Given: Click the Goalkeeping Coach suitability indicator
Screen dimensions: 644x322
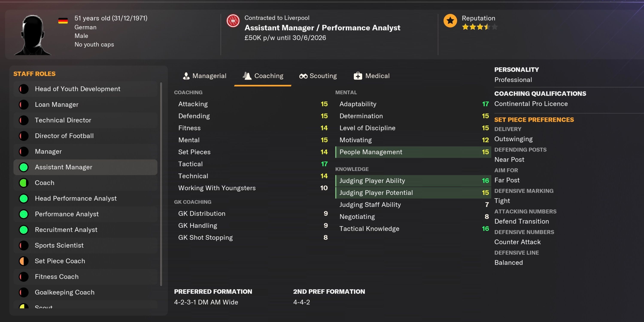Looking at the screenshot, I should pyautogui.click(x=24, y=292).
